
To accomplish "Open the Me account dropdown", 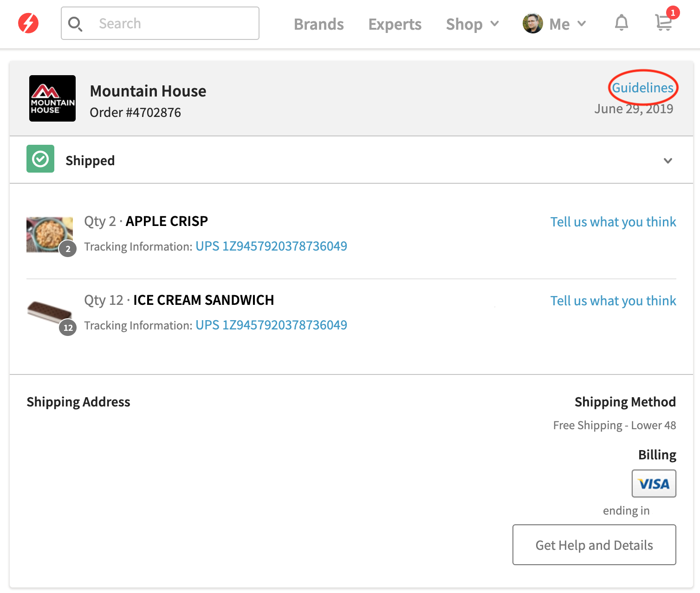I will [x=567, y=24].
